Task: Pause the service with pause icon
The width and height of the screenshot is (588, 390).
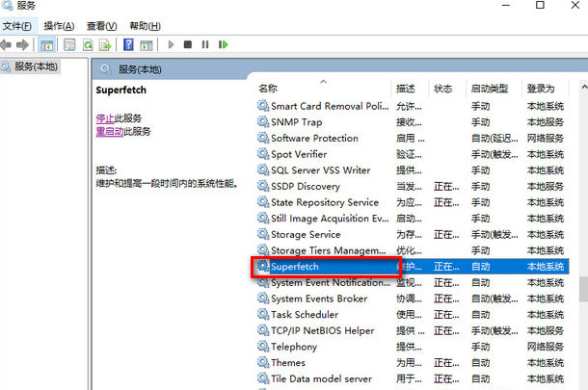Action: pos(205,44)
